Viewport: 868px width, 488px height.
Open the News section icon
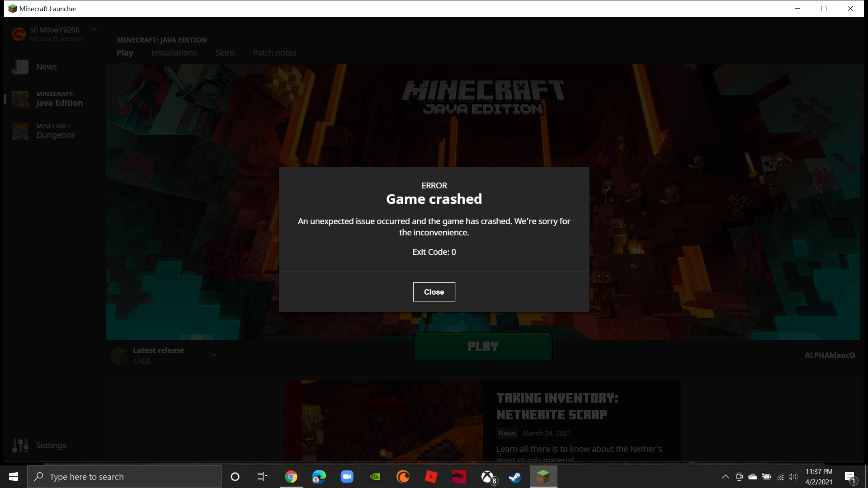pyautogui.click(x=20, y=67)
